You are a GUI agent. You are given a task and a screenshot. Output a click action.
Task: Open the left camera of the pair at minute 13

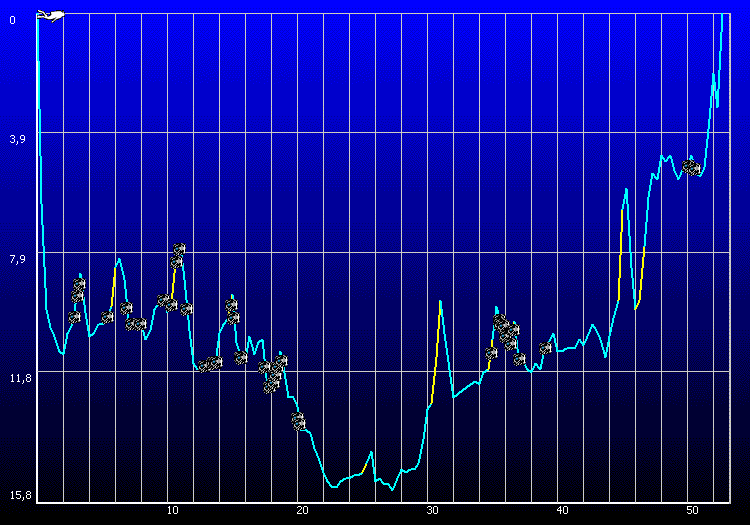pos(205,366)
